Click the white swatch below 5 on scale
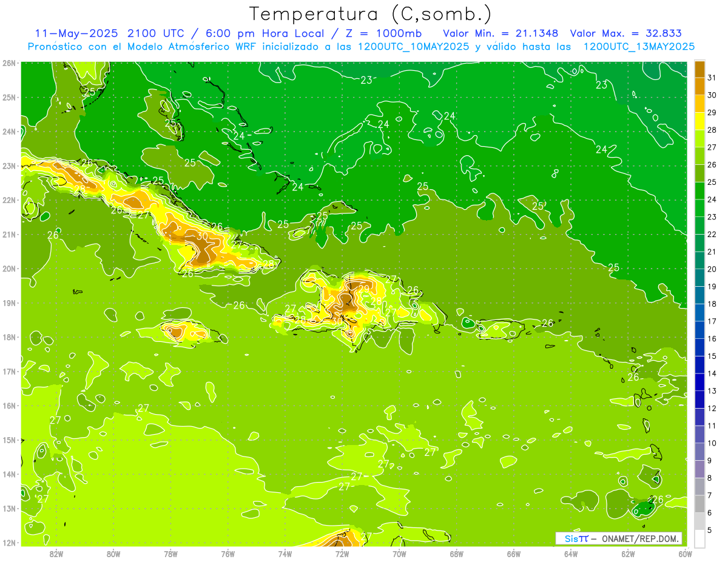 [x=700, y=538]
